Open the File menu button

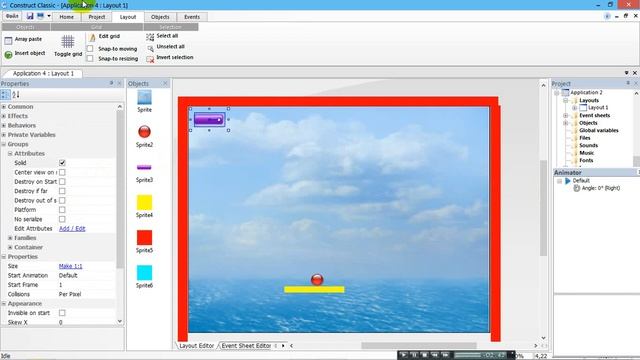[12, 16]
